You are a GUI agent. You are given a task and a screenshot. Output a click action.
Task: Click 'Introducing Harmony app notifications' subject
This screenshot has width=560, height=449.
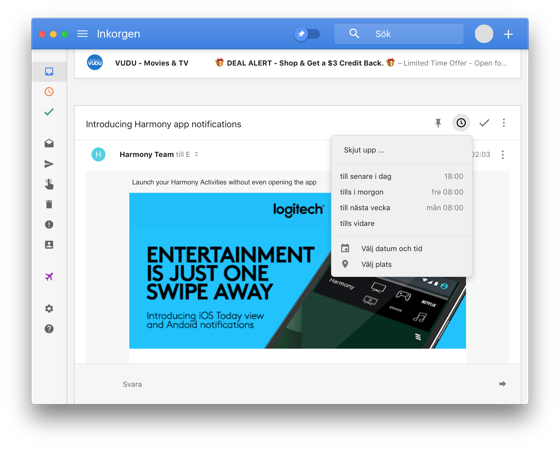[164, 124]
